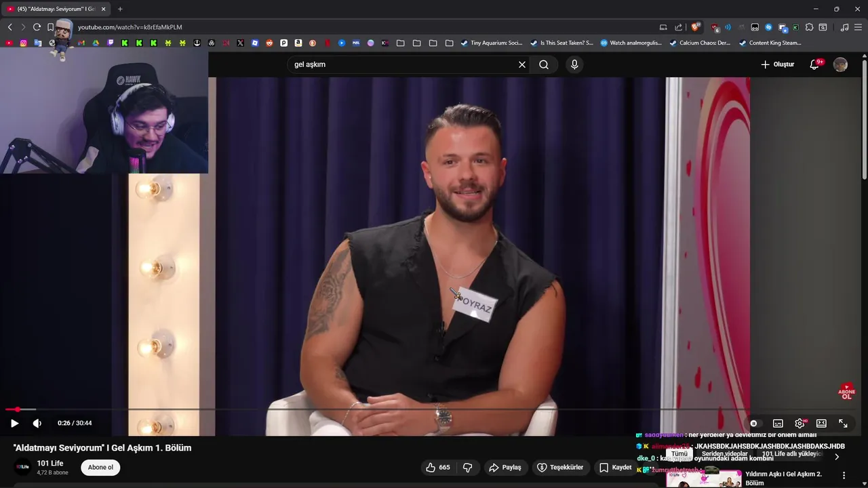Reload the page
The image size is (868, 488).
37,27
